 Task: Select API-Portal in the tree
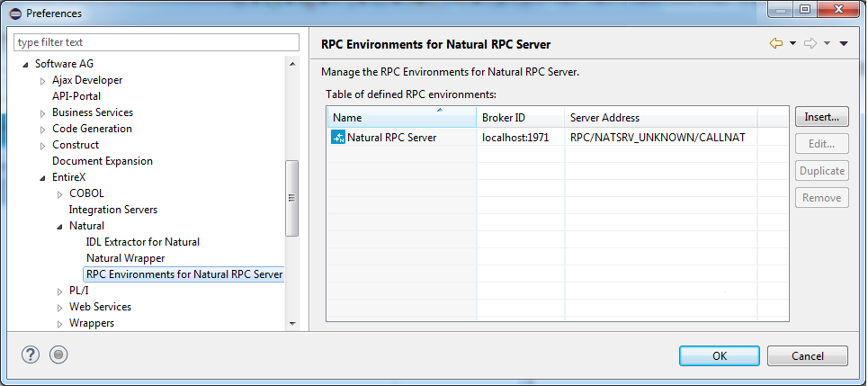coord(76,96)
